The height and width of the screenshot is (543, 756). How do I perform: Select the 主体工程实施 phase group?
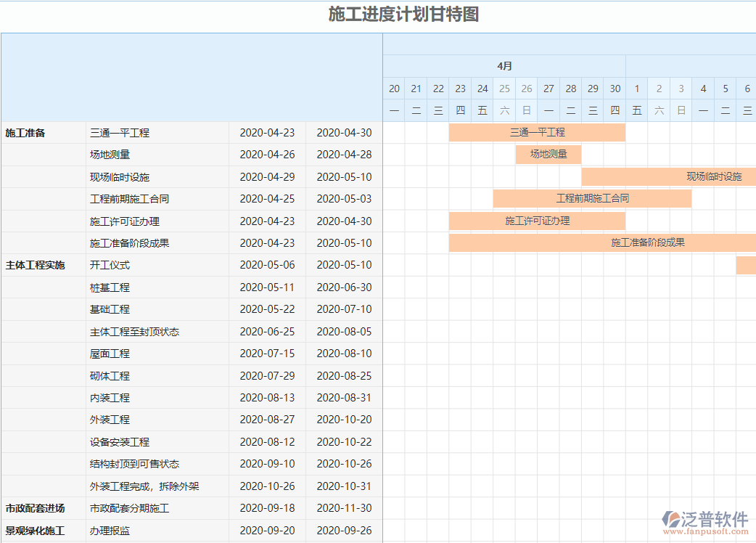[x=35, y=265]
